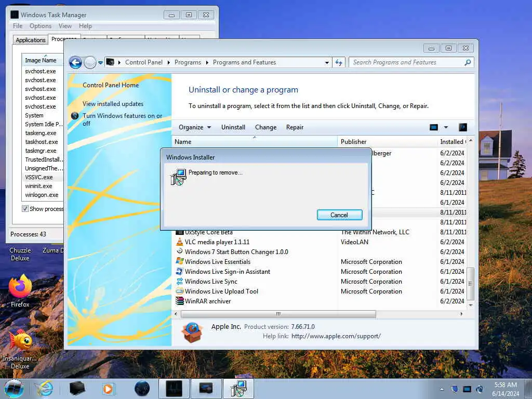Select taskmgr.exe process in Task Manager
Screen dimensions: 532x399
click(x=43, y=151)
